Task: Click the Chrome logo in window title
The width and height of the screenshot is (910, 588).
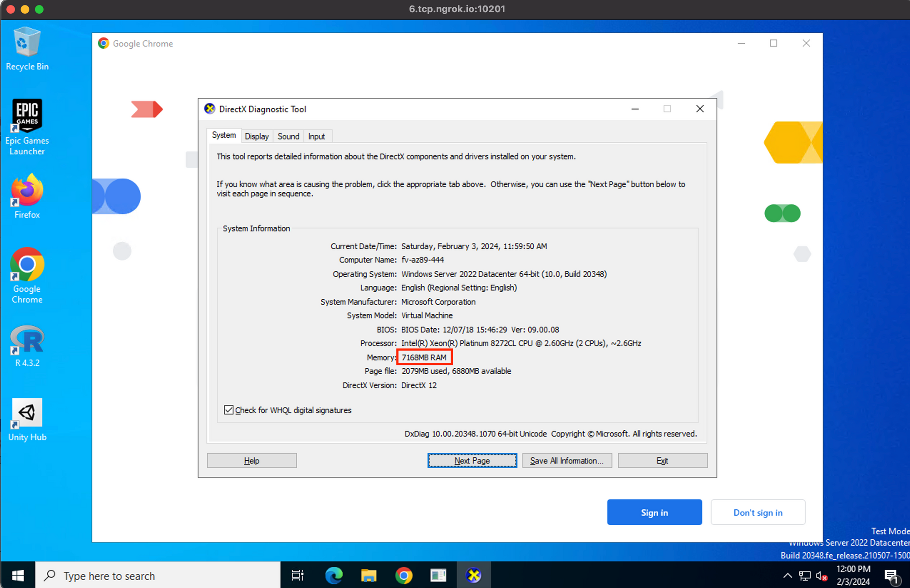Action: (x=104, y=43)
